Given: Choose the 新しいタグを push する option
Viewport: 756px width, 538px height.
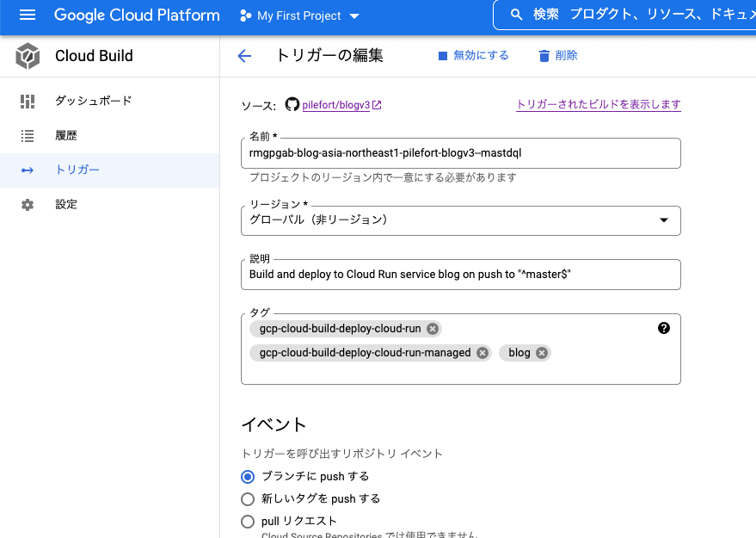Looking at the screenshot, I should (248, 498).
